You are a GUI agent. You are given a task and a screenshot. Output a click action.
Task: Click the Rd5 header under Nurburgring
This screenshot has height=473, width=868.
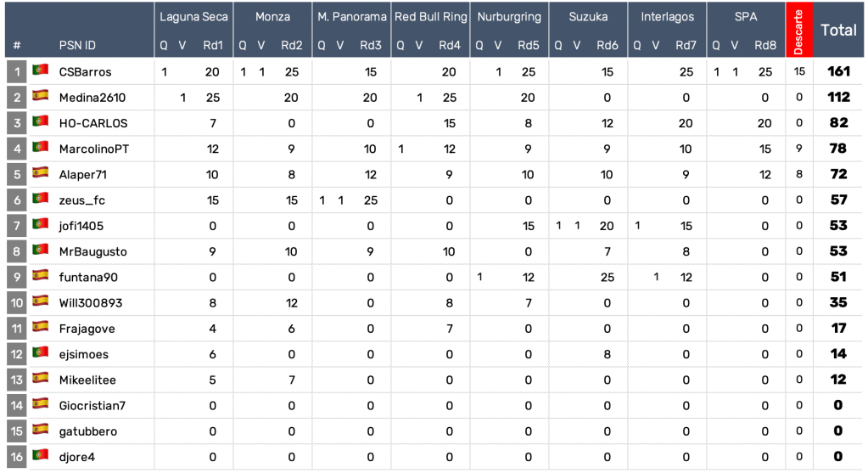[x=527, y=46]
